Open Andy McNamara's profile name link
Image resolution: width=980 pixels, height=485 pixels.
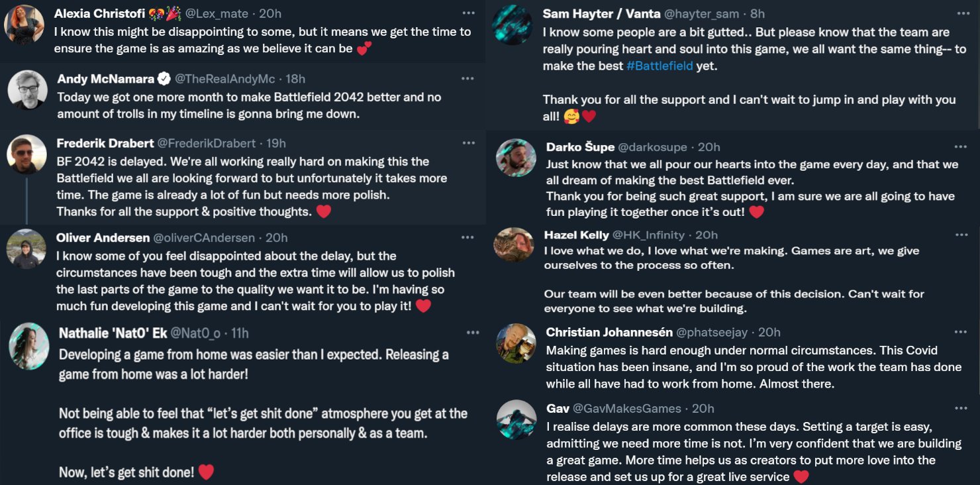(x=105, y=79)
